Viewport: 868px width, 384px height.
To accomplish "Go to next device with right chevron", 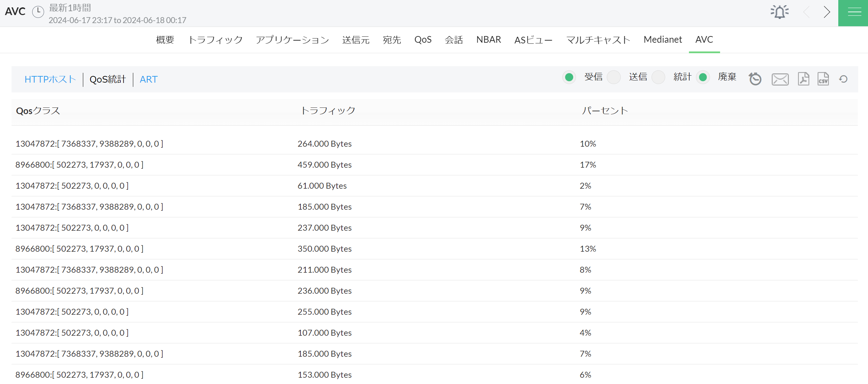I will [x=826, y=12].
